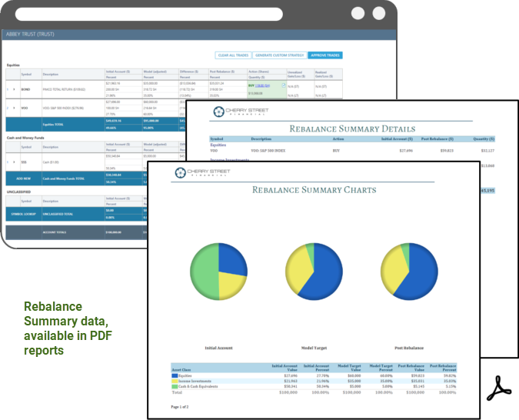Click the Post Rebalance pie chart

(408, 272)
